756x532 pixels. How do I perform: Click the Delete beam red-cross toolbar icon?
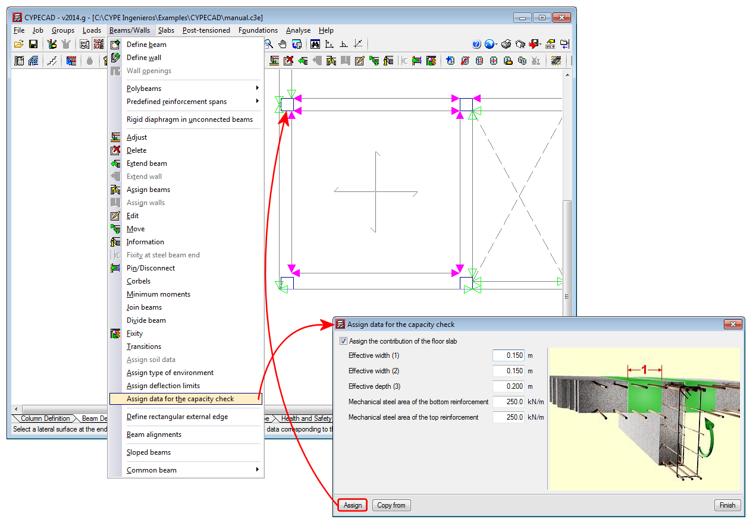[288, 61]
